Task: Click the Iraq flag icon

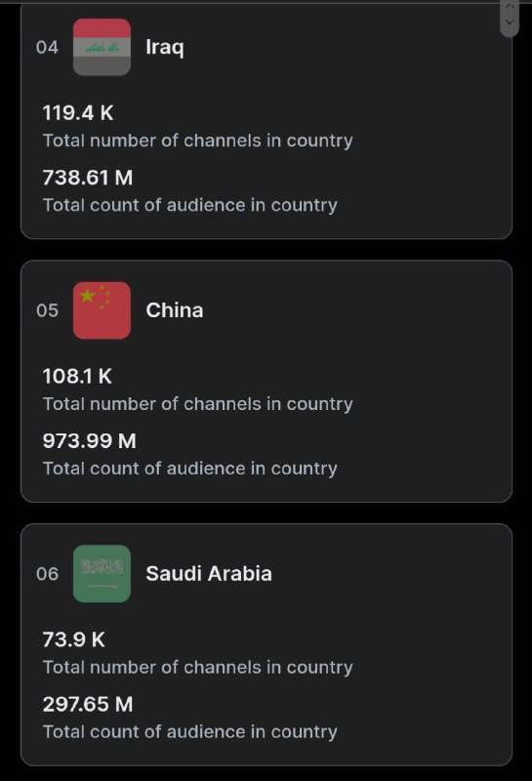Action: point(102,47)
